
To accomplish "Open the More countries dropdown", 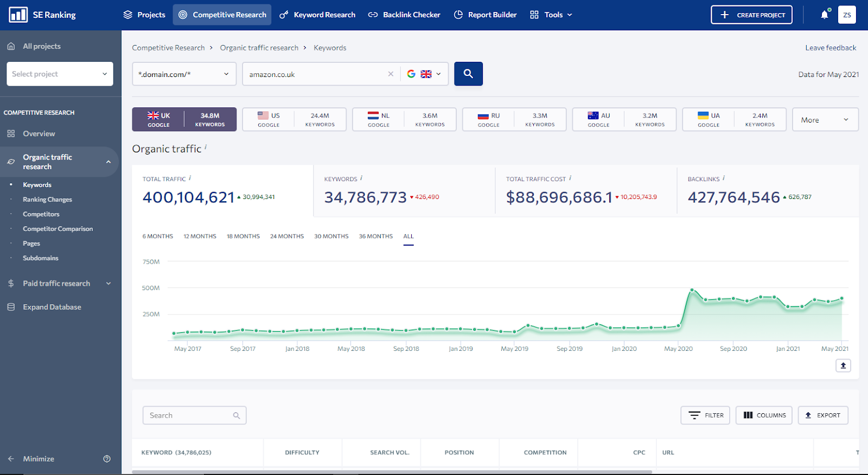I will point(825,120).
